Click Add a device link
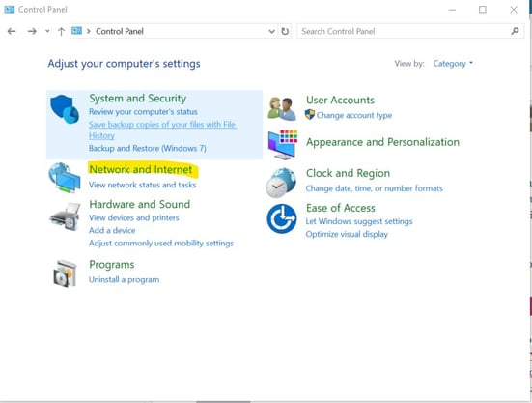532x403 pixels. point(112,230)
